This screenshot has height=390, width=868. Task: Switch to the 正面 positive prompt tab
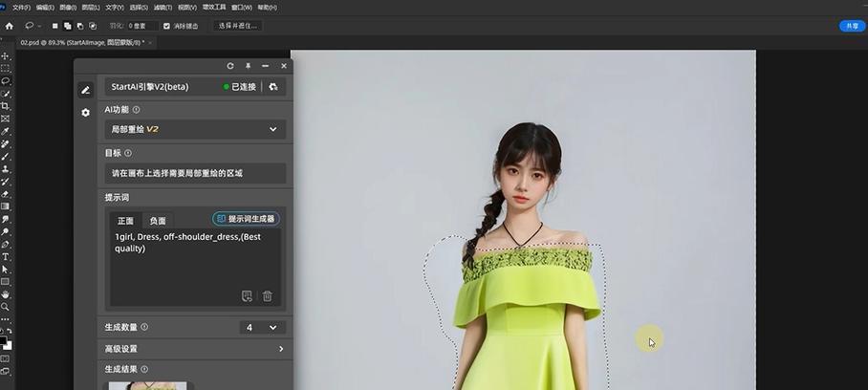[125, 220]
